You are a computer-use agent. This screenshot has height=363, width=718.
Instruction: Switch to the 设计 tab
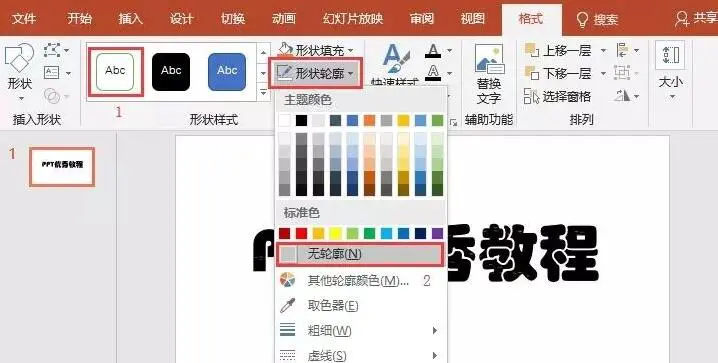[x=181, y=19]
